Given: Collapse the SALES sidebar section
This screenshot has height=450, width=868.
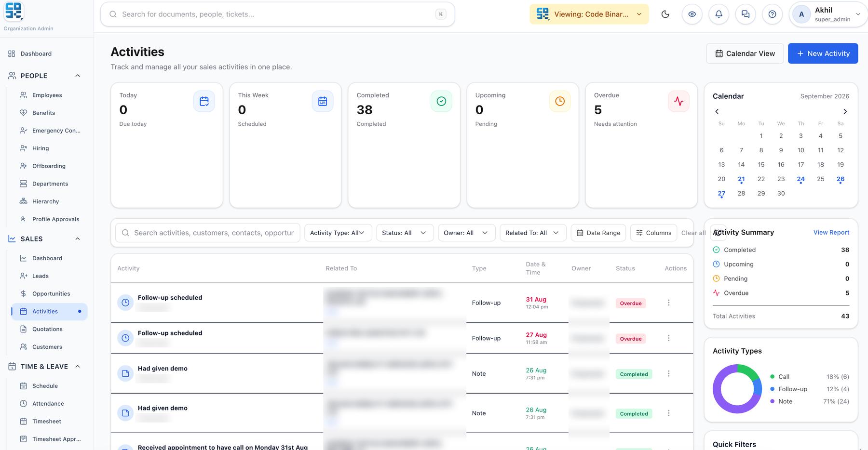Looking at the screenshot, I should 78,239.
